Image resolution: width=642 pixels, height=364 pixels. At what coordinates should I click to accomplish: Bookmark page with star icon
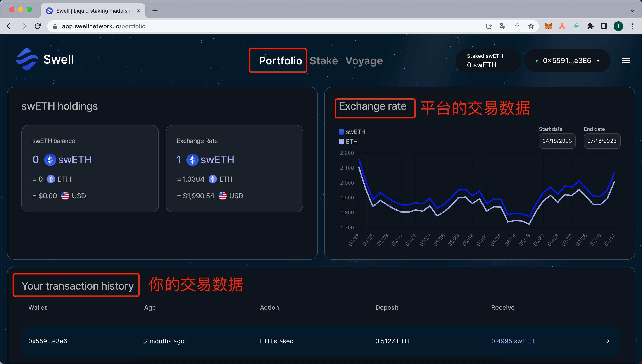pos(531,26)
